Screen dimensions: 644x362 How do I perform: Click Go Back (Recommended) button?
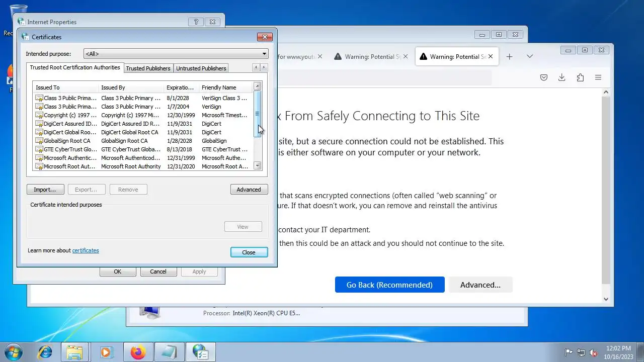pos(389,285)
